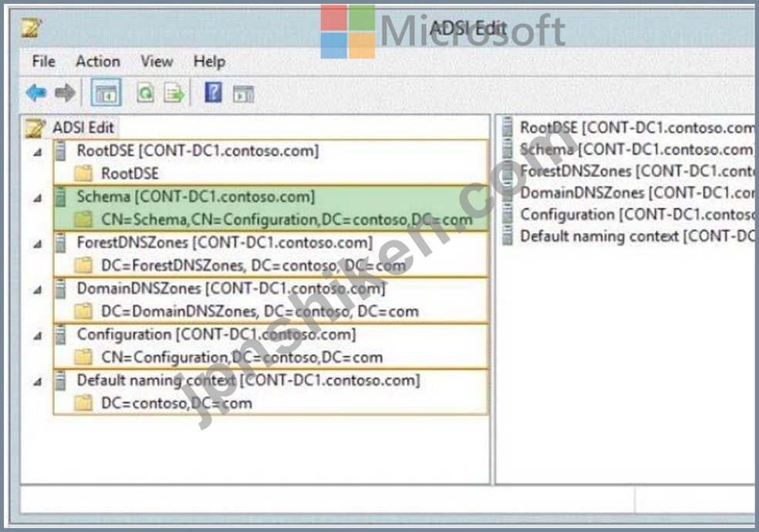The image size is (759, 532).
Task: Open the Action menu
Action: pos(98,62)
